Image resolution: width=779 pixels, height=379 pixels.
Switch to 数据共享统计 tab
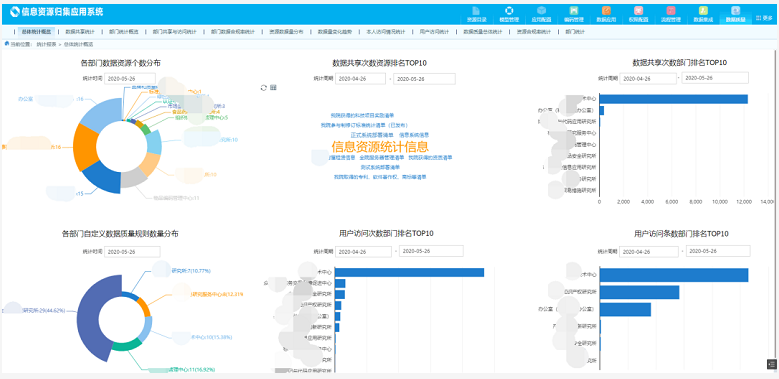80,32
